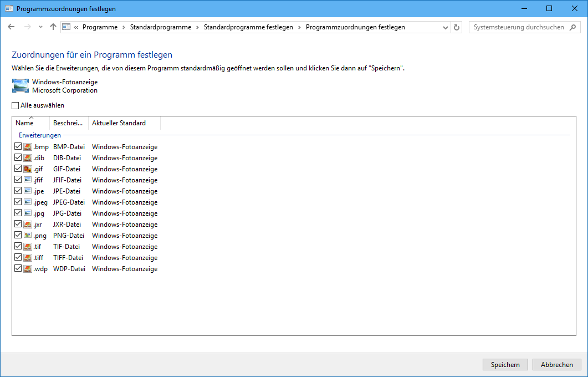Click the .wdp file type icon
588x377 pixels.
pyautogui.click(x=27, y=268)
